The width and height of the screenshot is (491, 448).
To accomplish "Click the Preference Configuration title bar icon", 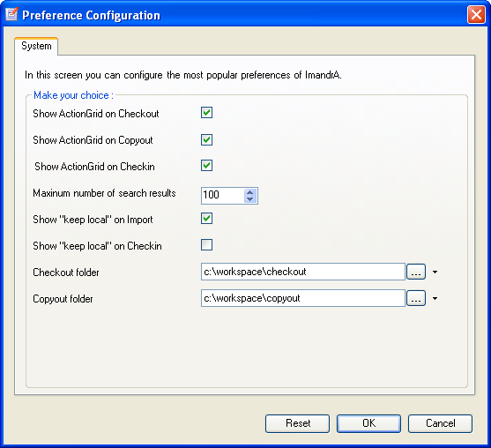I will (x=11, y=14).
